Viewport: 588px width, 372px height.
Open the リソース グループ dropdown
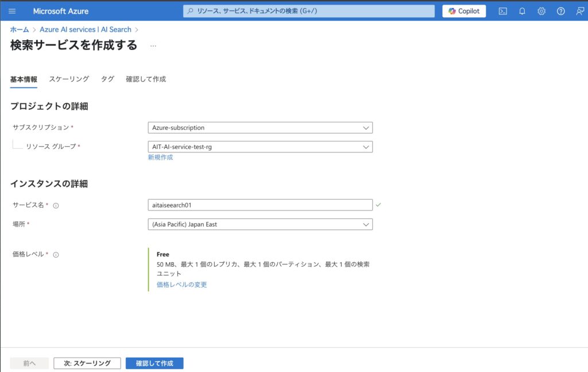pos(260,147)
